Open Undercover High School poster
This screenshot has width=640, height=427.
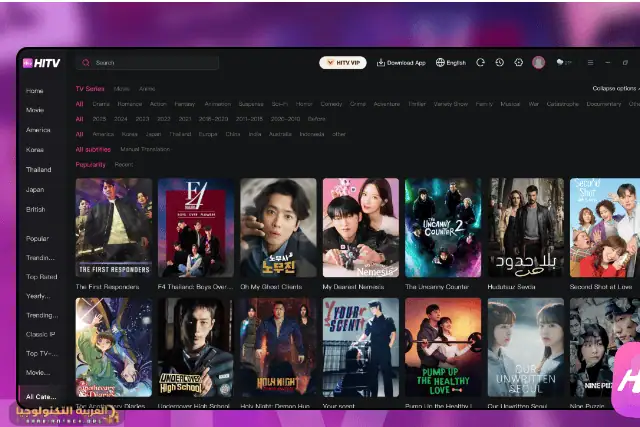(x=196, y=347)
